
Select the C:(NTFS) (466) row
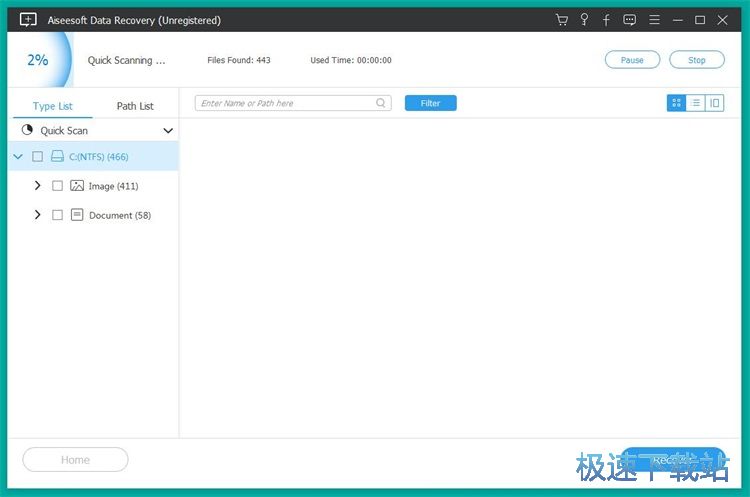pyautogui.click(x=94, y=156)
